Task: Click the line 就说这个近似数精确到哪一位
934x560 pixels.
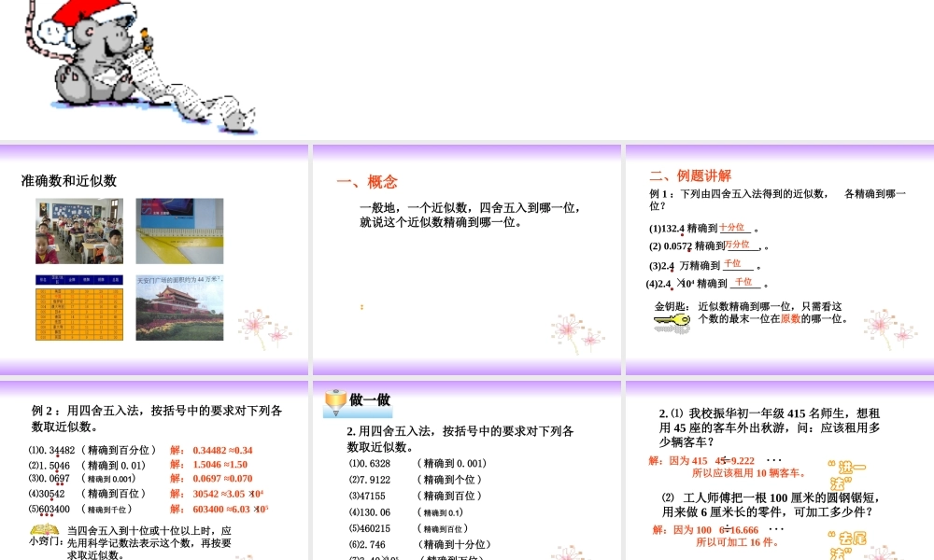Action: (x=441, y=222)
